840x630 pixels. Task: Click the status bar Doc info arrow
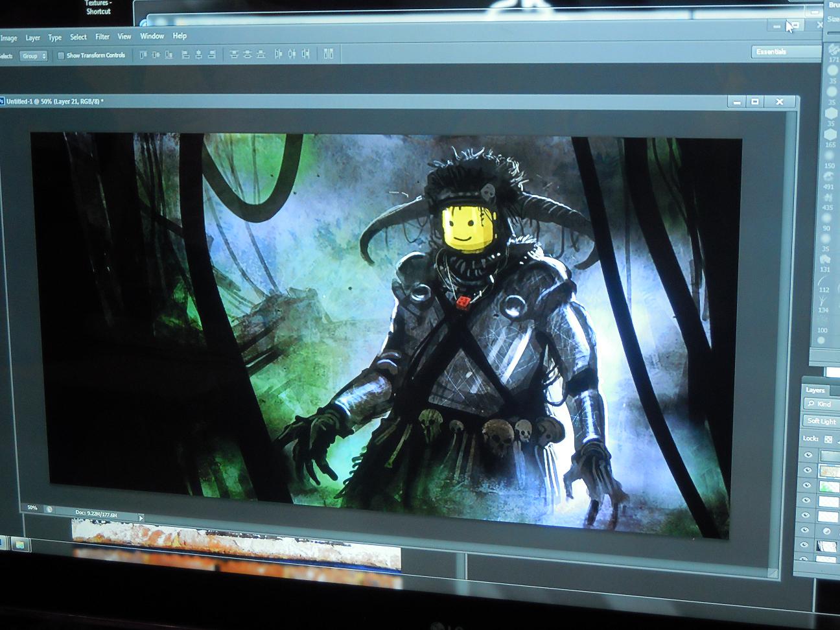coord(141,517)
